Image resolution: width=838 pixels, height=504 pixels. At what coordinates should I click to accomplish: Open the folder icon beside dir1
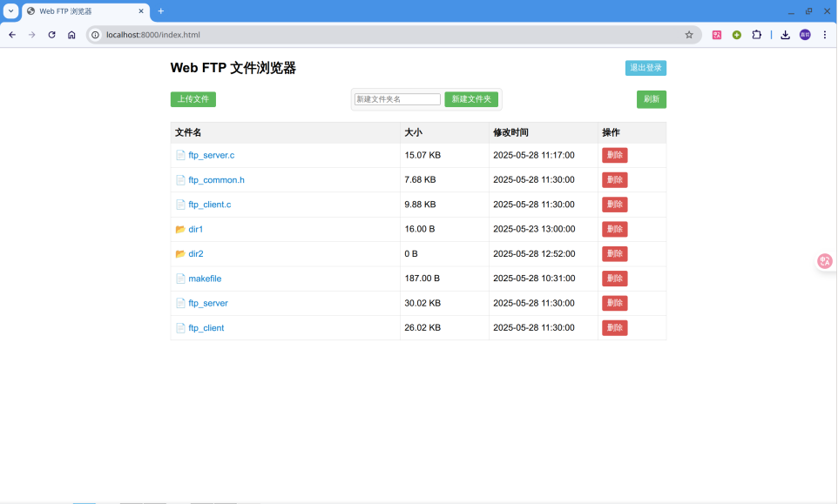click(180, 229)
